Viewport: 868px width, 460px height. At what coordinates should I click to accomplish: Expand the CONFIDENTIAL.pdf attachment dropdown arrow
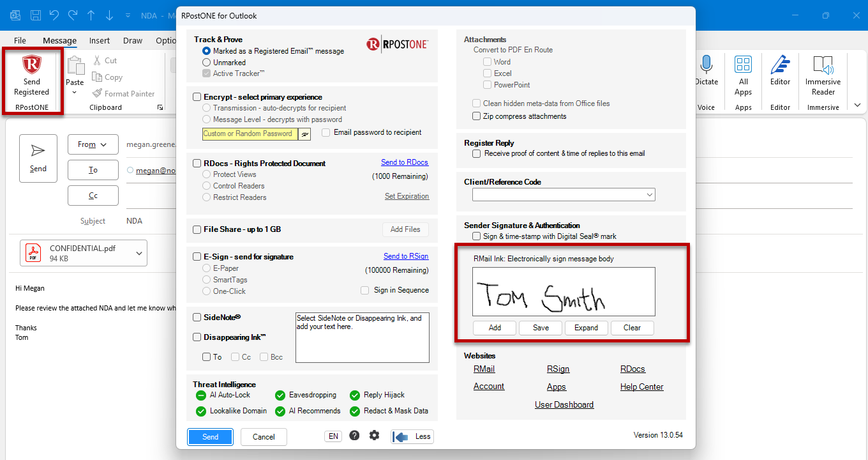[139, 254]
